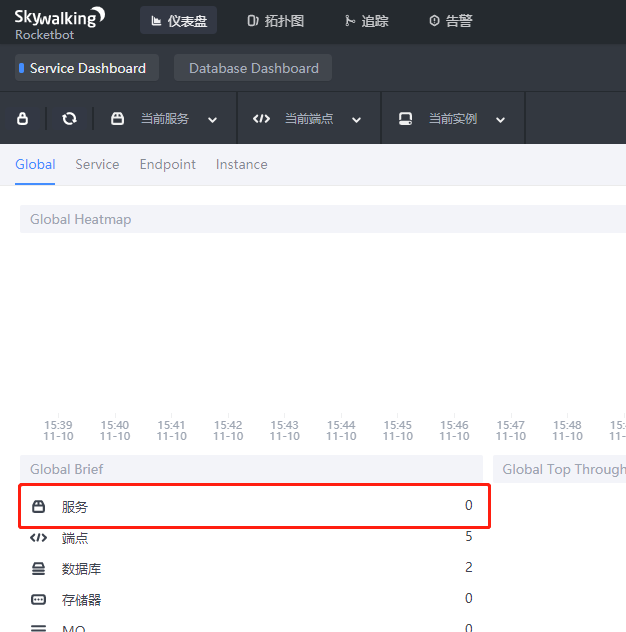The height and width of the screenshot is (632, 626).
Task: Click the 服务 label in Global Brief
Action: 75,507
